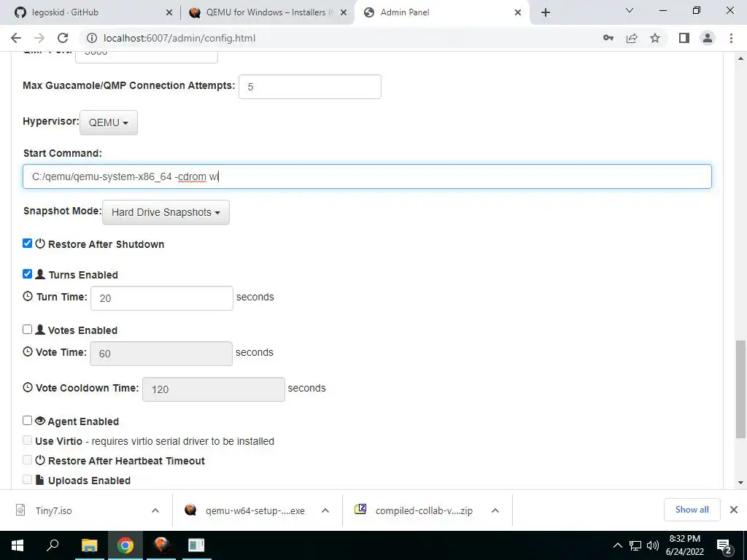Screen dimensions: 747x560
Task: Click the address bar URL
Action: click(179, 38)
